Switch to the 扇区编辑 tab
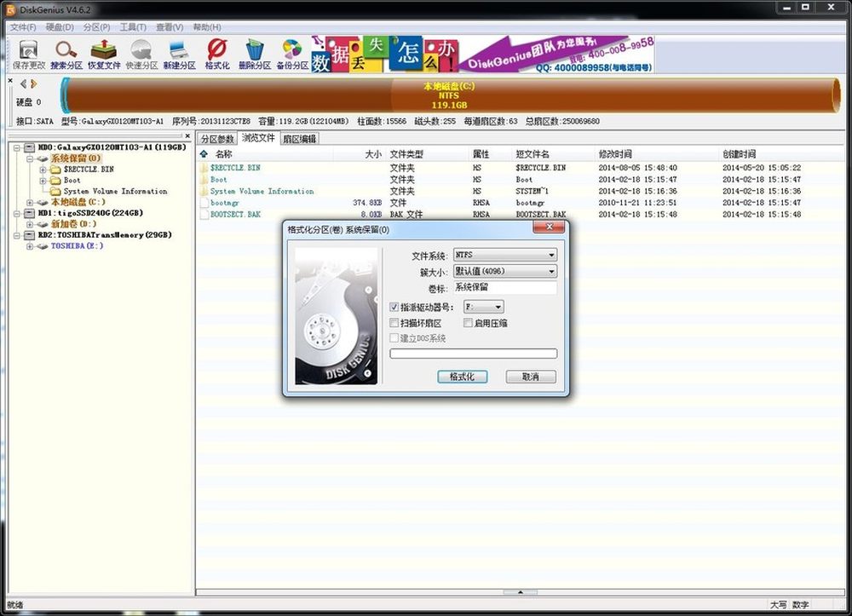Viewport: 852px width, 616px height. [x=300, y=139]
